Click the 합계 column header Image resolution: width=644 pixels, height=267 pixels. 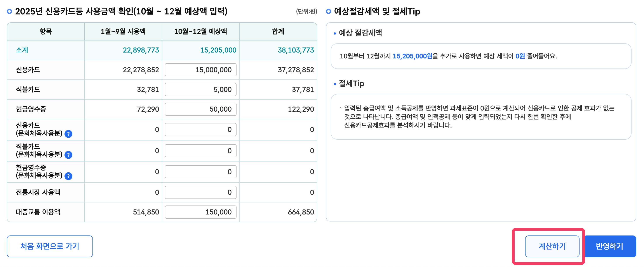(278, 31)
